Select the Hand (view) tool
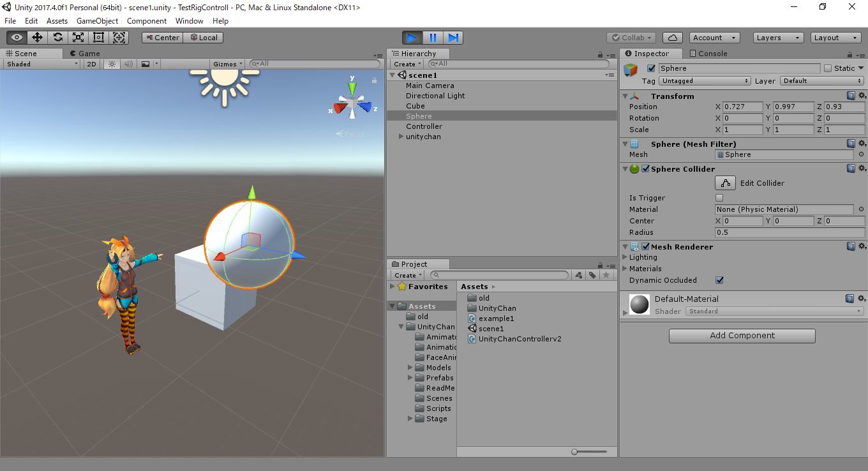 (x=17, y=38)
